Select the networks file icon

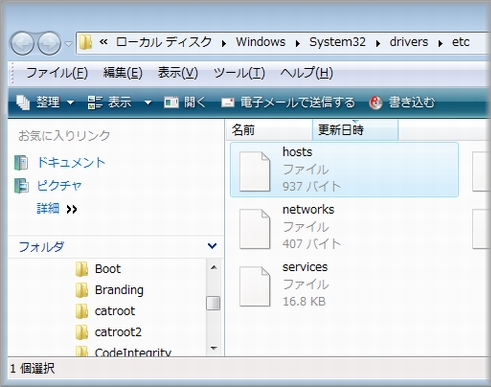tap(255, 229)
